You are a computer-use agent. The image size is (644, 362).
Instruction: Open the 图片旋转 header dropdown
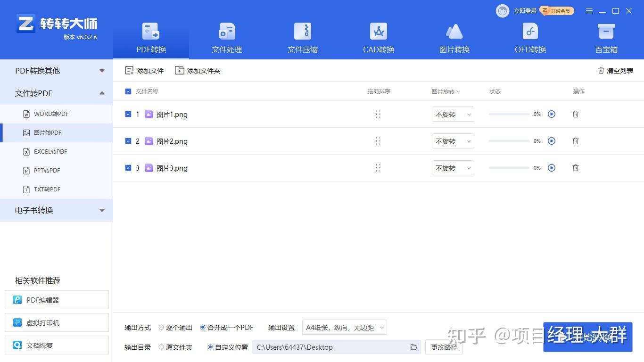point(446,91)
